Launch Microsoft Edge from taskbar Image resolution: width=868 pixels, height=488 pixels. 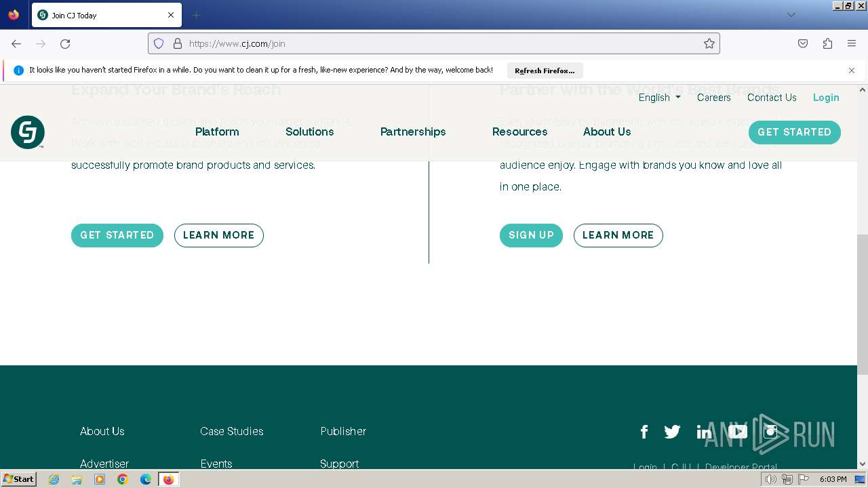coord(146,479)
